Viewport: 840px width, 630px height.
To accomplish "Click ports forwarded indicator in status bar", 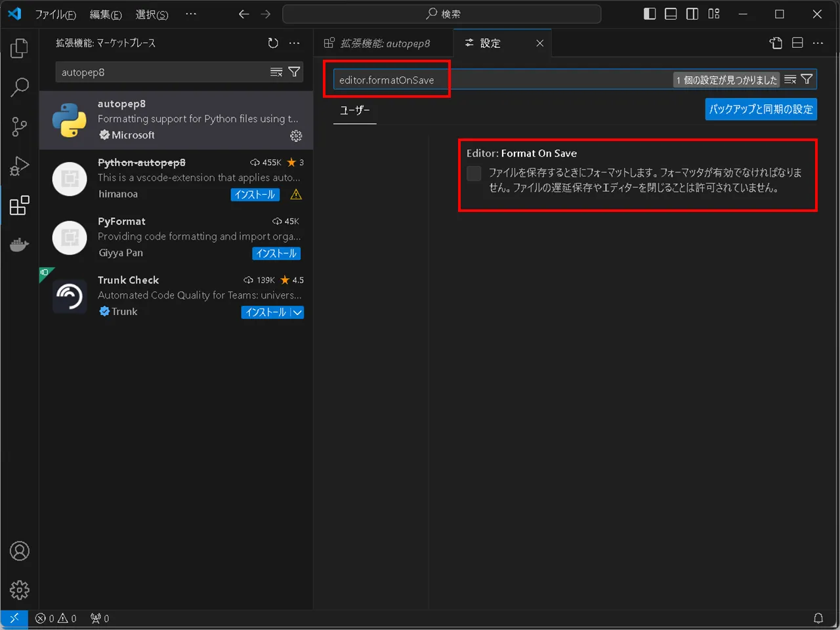I will click(100, 618).
